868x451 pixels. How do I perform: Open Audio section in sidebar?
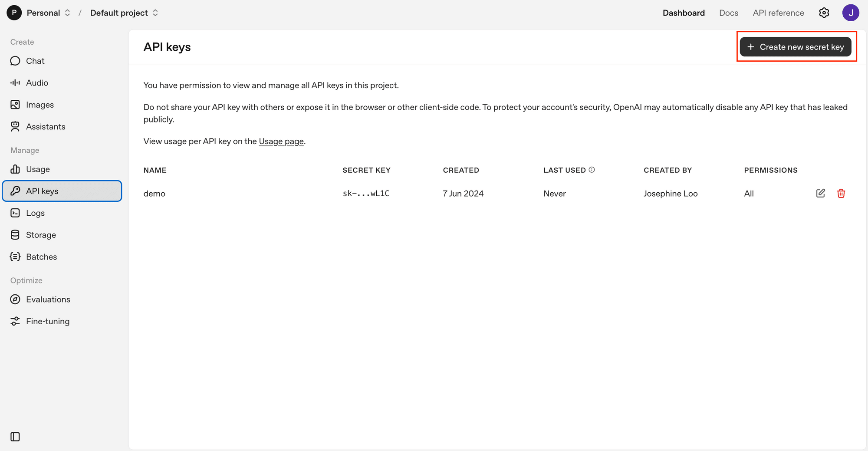click(x=37, y=83)
